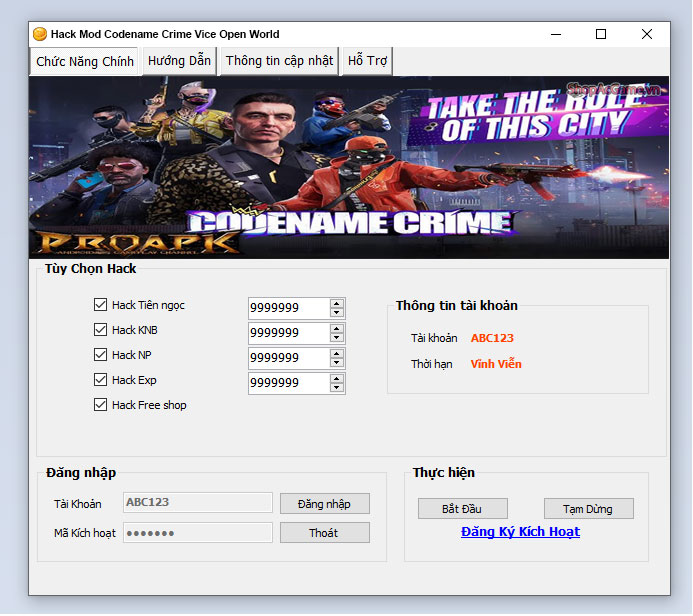Image resolution: width=693 pixels, height=616 pixels.
Task: Click the Tùy Chọn Hack group title
Action: point(91,269)
